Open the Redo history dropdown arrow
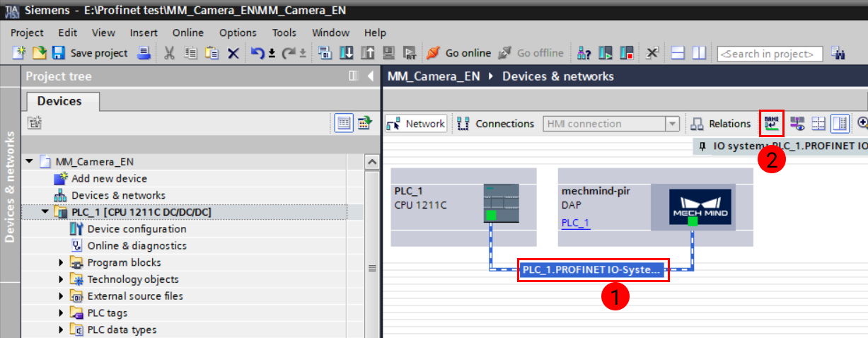This screenshot has height=338, width=868. (x=303, y=54)
